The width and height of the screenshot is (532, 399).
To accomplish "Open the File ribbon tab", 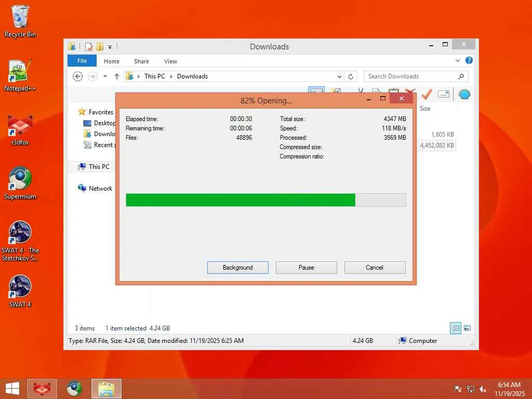I will pyautogui.click(x=82, y=61).
